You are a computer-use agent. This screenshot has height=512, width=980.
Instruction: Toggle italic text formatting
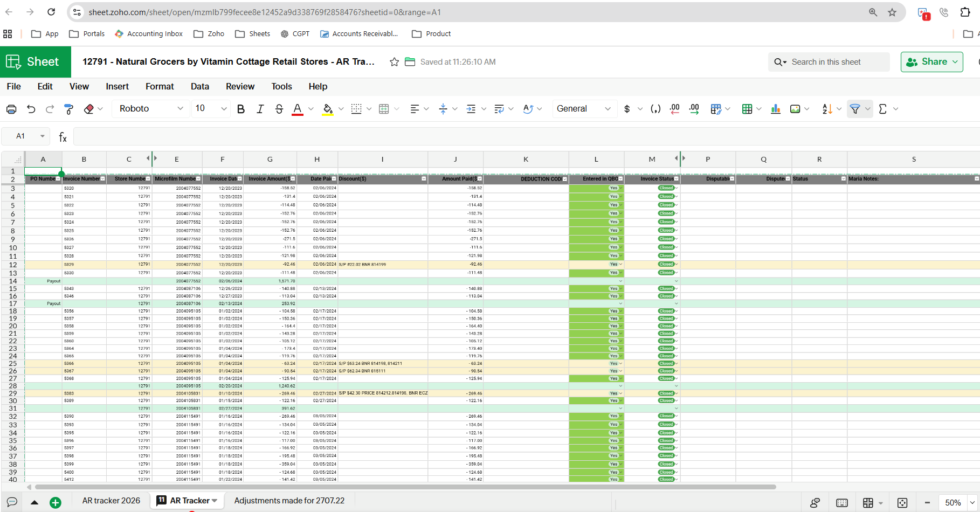click(x=260, y=109)
